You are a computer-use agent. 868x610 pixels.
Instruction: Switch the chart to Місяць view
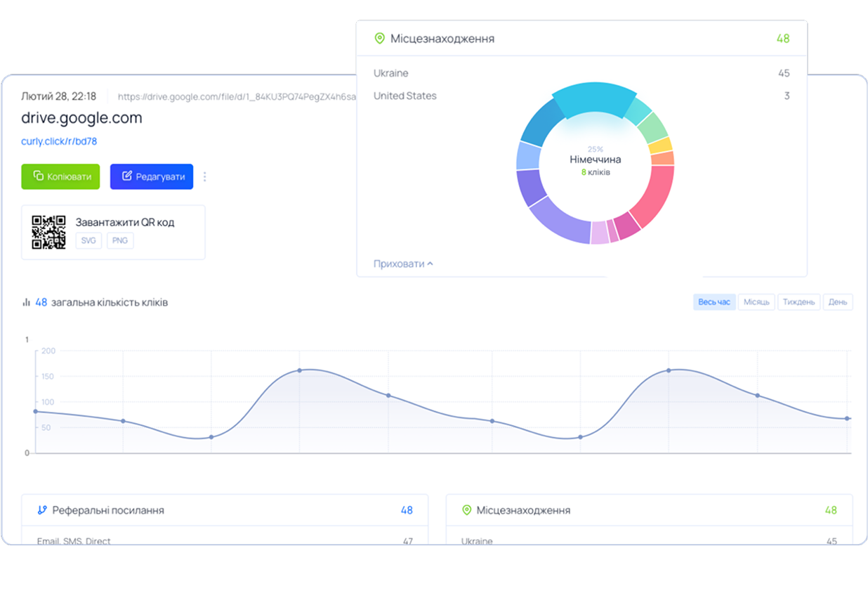756,302
